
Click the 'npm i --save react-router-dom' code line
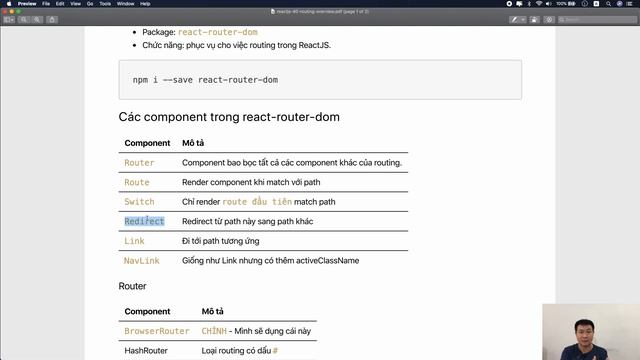coord(205,80)
